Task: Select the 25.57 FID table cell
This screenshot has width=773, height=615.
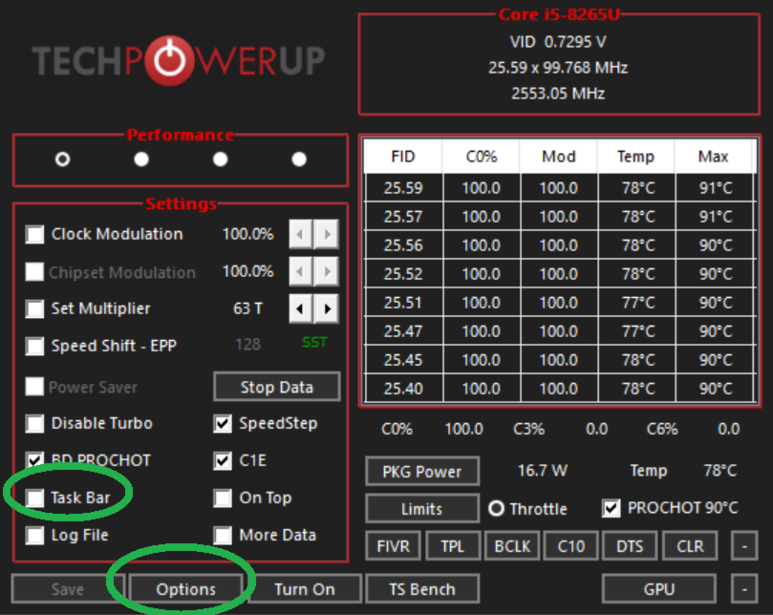Action: tap(403, 216)
